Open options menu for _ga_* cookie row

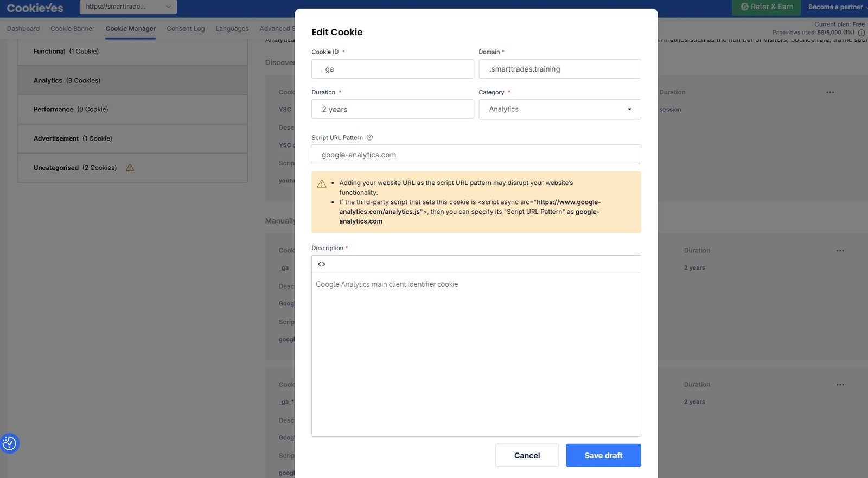(840, 385)
